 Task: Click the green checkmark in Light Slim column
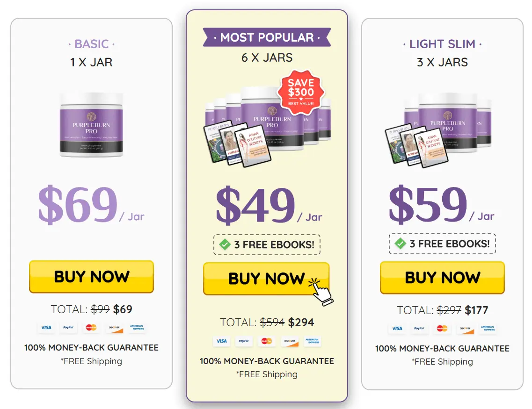coord(401,244)
